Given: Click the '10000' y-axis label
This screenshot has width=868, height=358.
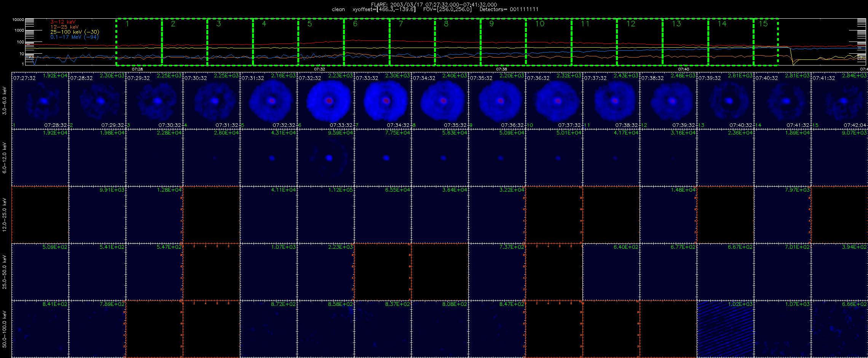Looking at the screenshot, I should pyautogui.click(x=18, y=19).
